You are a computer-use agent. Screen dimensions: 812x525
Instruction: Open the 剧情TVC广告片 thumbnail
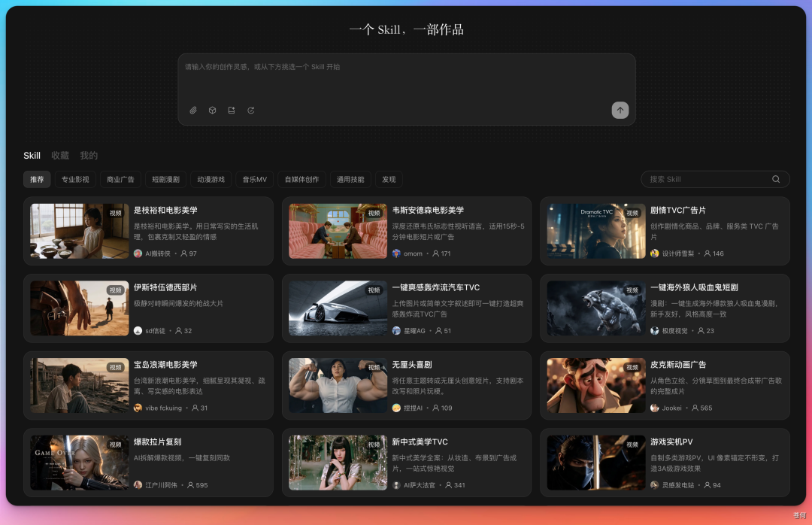[596, 231]
